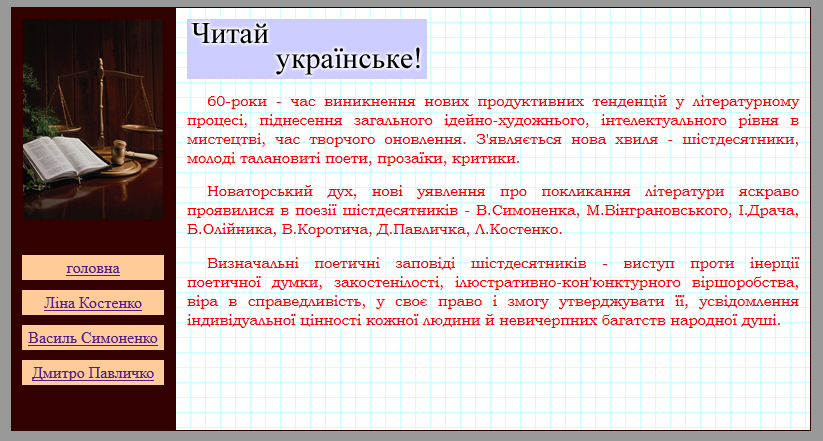Click the name Б.Олійника in the text
This screenshot has height=441, width=823.
(x=231, y=229)
